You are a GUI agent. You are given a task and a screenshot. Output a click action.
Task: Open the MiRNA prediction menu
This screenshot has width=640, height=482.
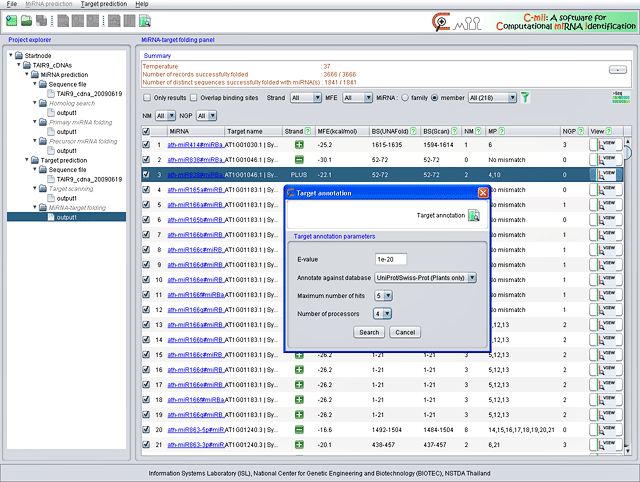coord(49,4)
